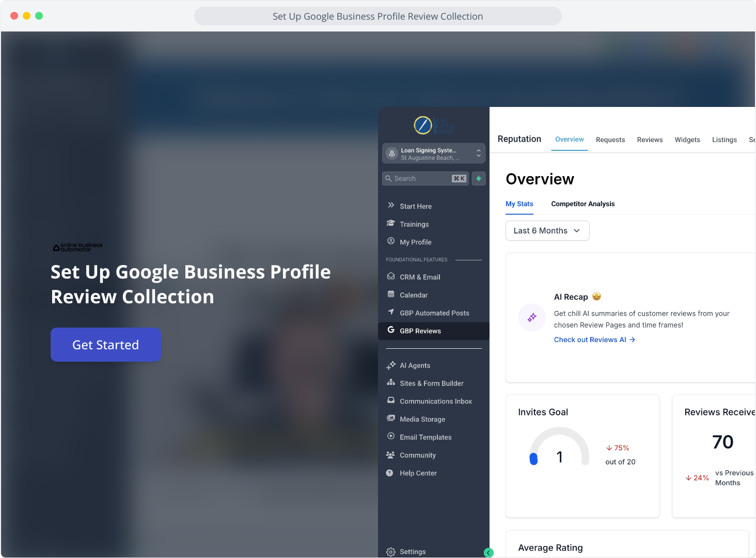Select the GBP Reviews Google icon
756x558 pixels.
point(391,330)
